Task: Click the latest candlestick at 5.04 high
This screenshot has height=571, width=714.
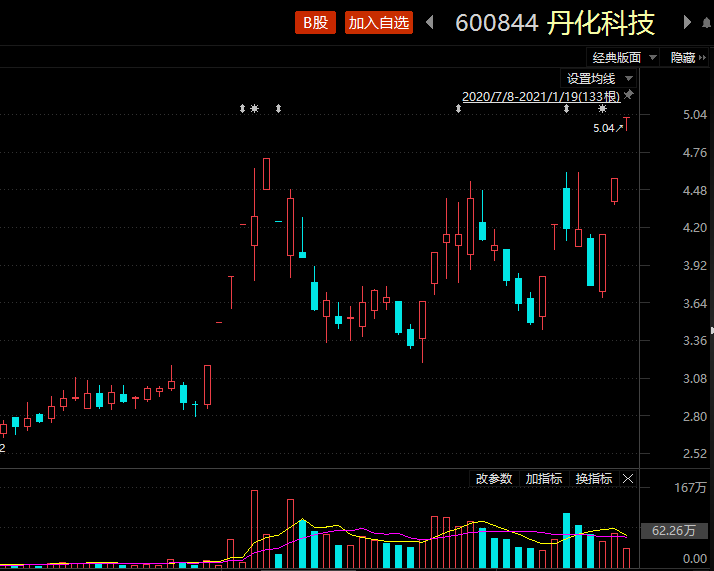Action: click(627, 124)
